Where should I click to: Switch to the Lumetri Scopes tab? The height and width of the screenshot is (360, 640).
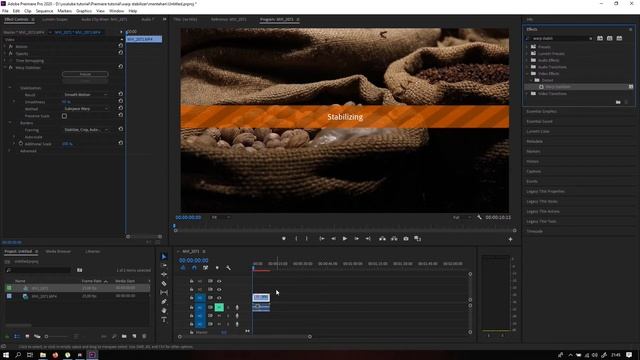coord(55,19)
